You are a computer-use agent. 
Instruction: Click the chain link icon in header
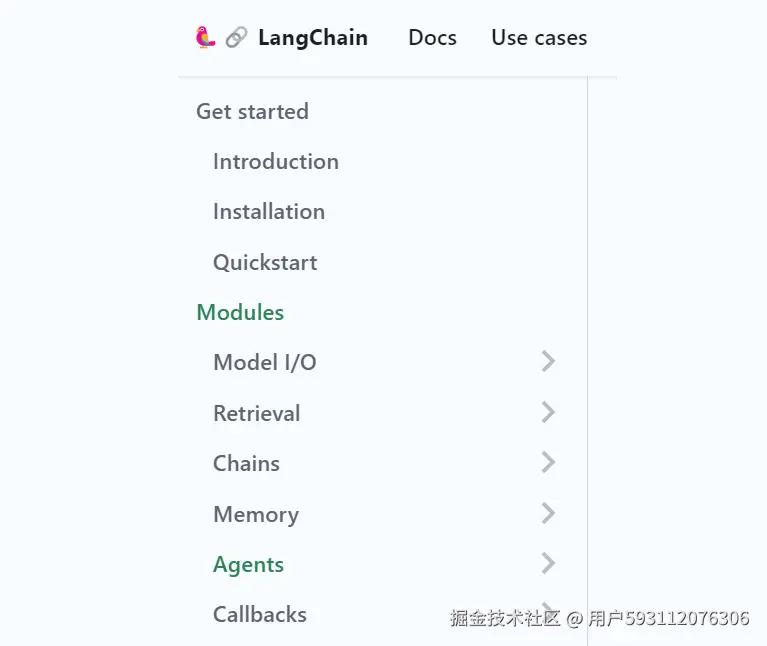pyautogui.click(x=236, y=38)
